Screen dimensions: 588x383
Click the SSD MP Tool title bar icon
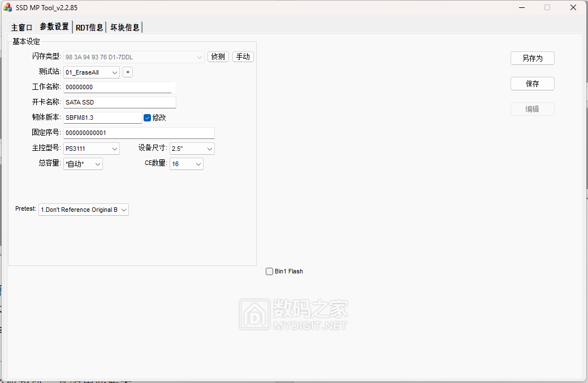[7, 7]
